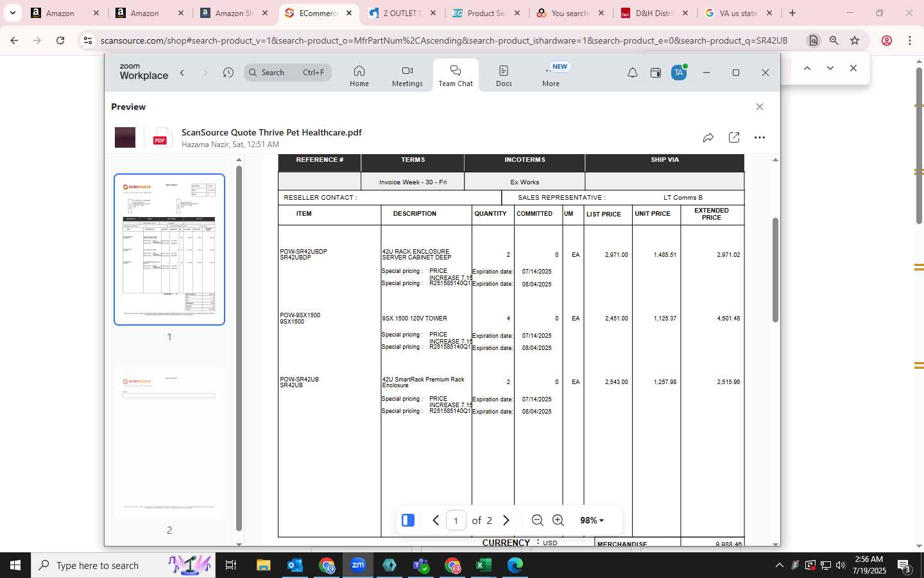Open Excel from taskbar
This screenshot has height=578, width=924.
pyautogui.click(x=483, y=565)
